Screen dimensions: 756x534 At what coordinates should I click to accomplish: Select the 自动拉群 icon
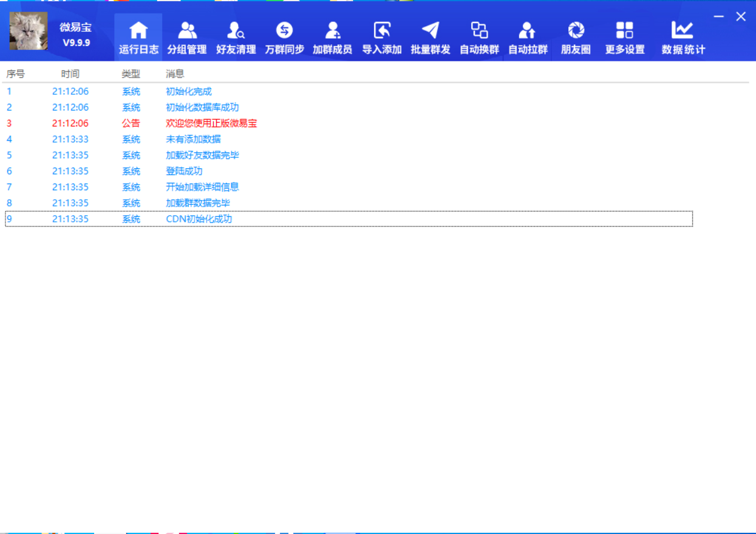528,30
